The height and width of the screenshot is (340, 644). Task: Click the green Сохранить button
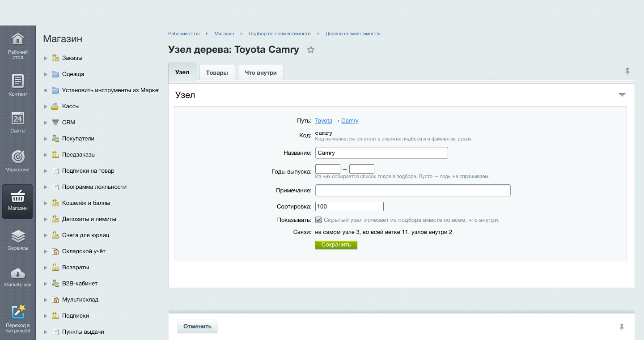point(336,245)
